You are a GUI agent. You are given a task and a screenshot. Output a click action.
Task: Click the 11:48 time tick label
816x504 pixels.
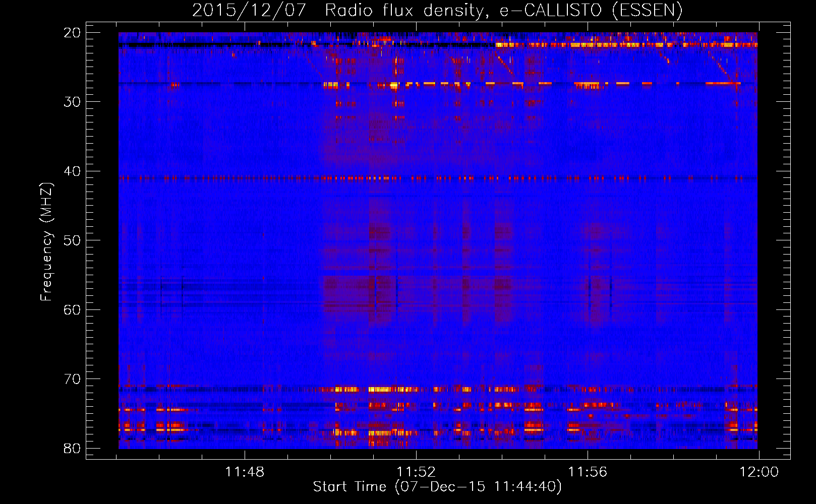point(245,472)
